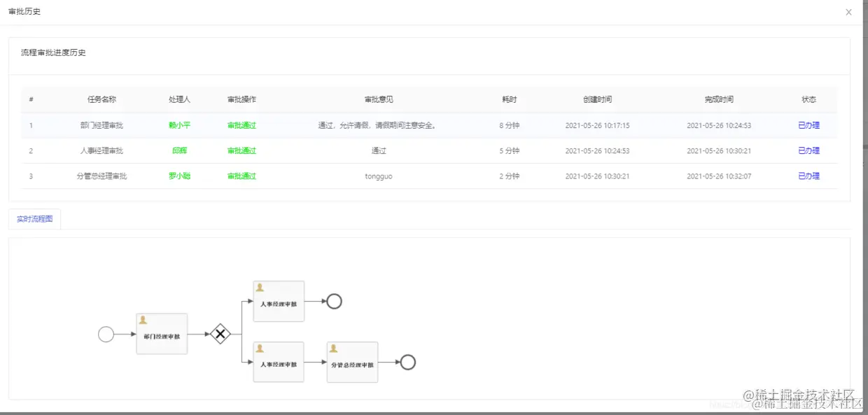The height and width of the screenshot is (415, 868).
Task: Click finish time 10:30:21 in the 人事经理审批 row
Action: click(719, 150)
